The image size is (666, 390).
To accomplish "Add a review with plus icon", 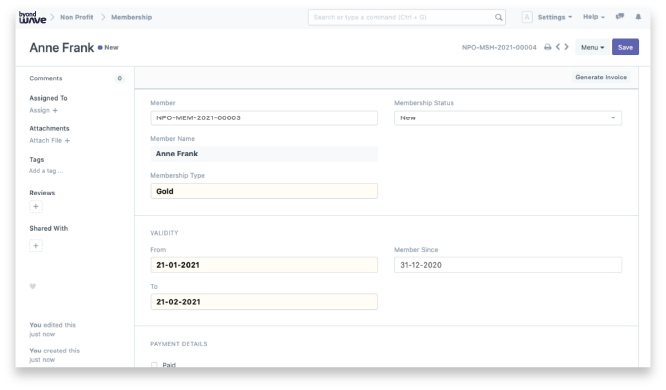I will (x=36, y=206).
